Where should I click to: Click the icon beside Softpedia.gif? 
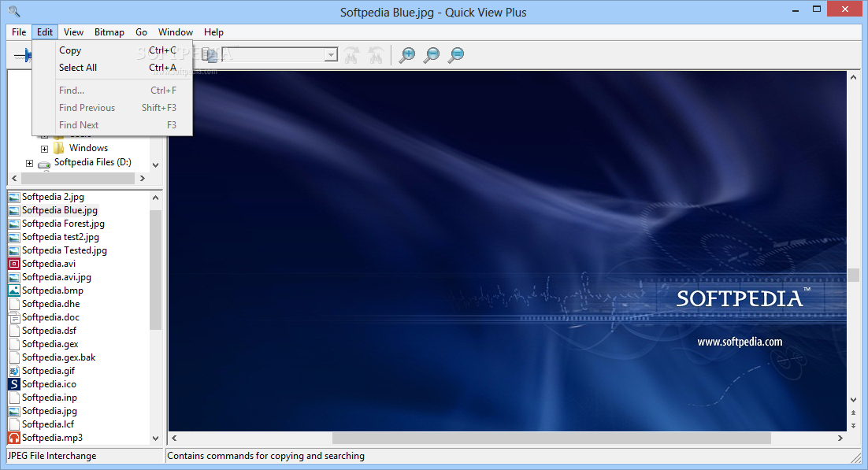(x=14, y=371)
